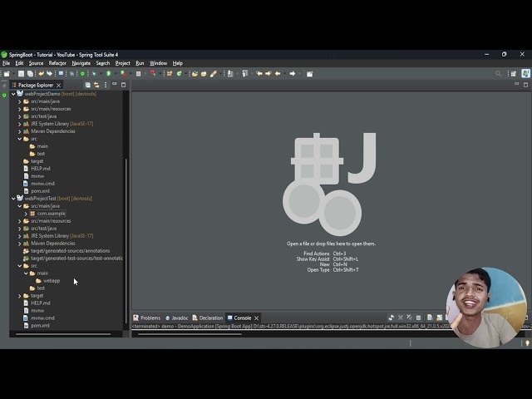The height and width of the screenshot is (399, 532).
Task: Maximize the editor area
Action: click(525, 85)
